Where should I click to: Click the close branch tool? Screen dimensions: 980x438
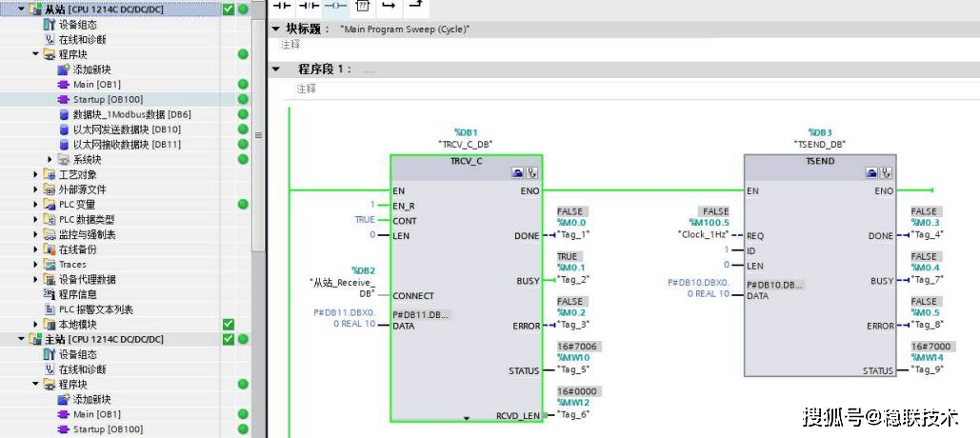click(x=413, y=5)
